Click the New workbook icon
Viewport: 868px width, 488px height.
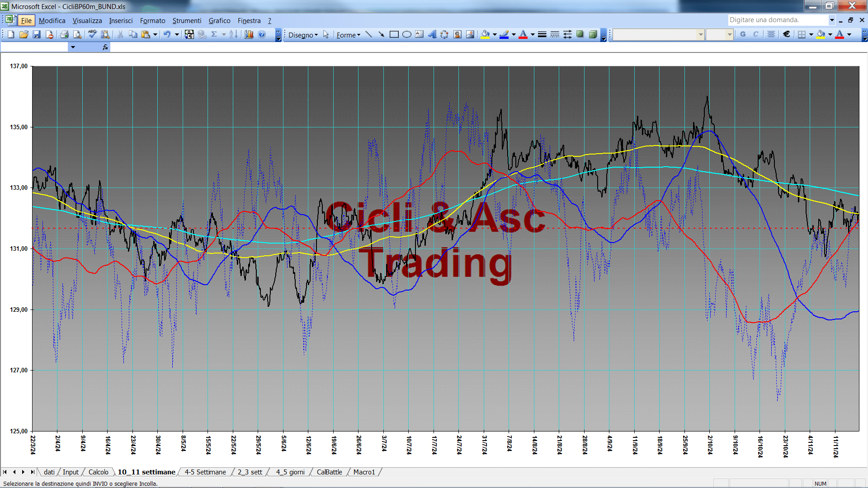(x=11, y=34)
